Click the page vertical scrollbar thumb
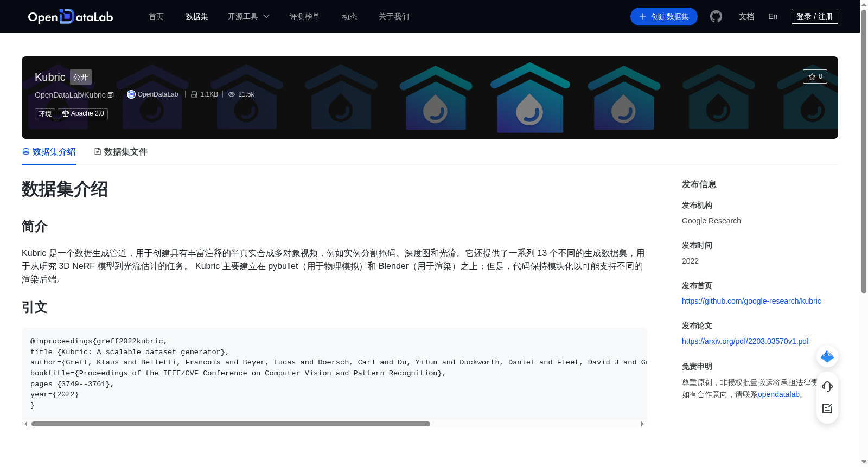The height and width of the screenshot is (467, 868). pyautogui.click(x=864, y=152)
